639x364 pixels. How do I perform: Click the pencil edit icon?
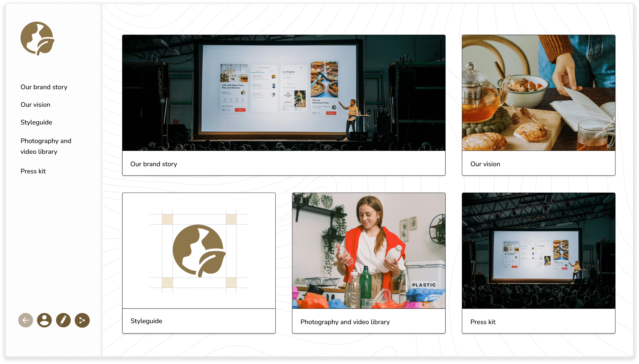(x=63, y=320)
